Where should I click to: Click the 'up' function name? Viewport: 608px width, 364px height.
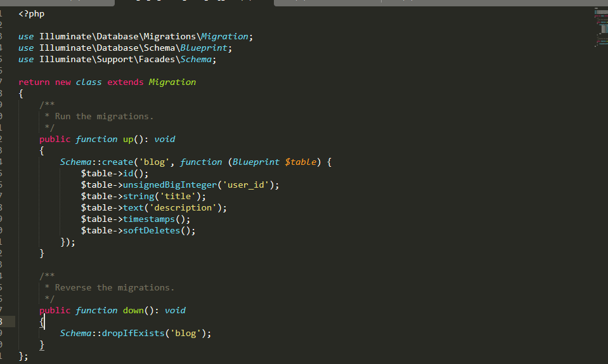click(128, 139)
